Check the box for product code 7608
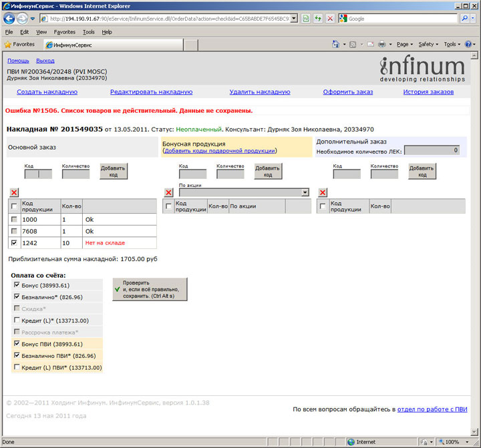Image resolution: width=481 pixels, height=448 pixels. (x=14, y=231)
